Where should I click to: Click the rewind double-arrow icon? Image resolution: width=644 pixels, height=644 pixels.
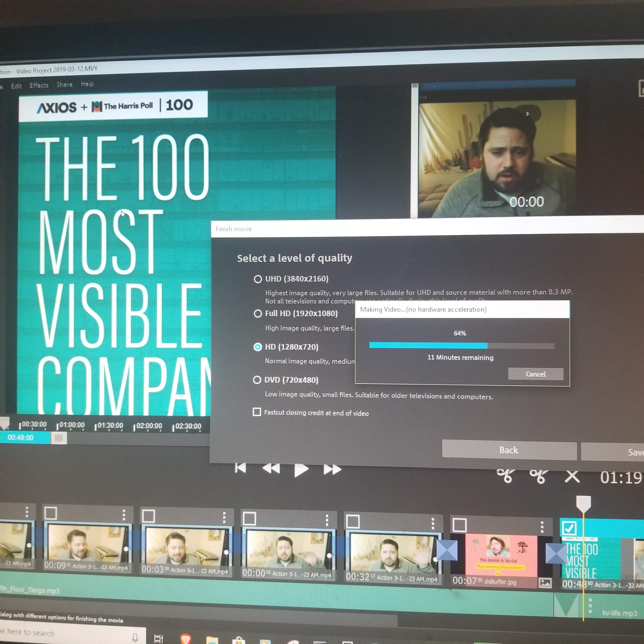[271, 469]
